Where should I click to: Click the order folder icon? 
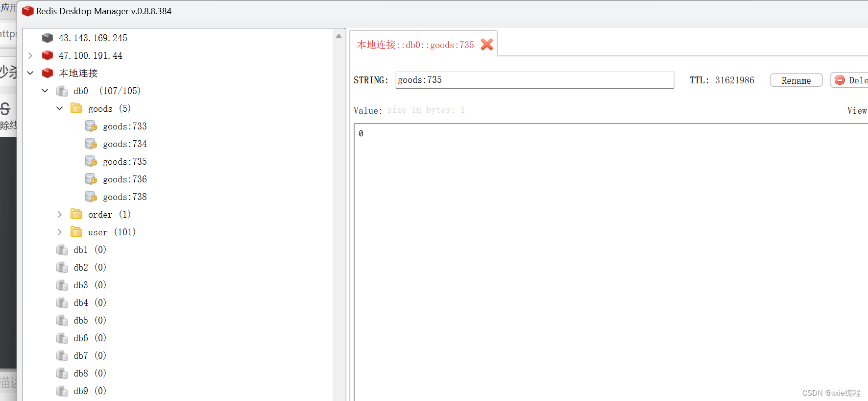click(x=76, y=214)
